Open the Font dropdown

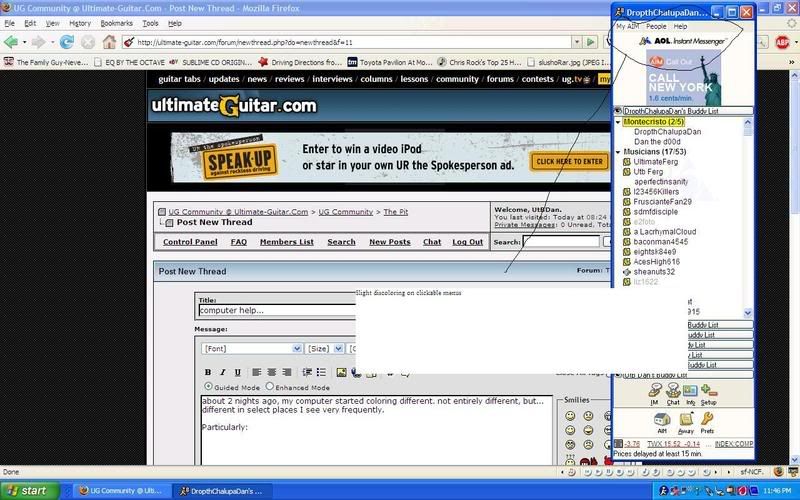click(x=252, y=348)
